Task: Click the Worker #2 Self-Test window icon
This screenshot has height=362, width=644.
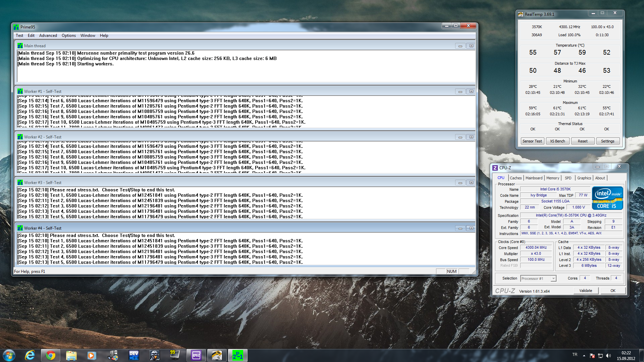Action: 20,137
